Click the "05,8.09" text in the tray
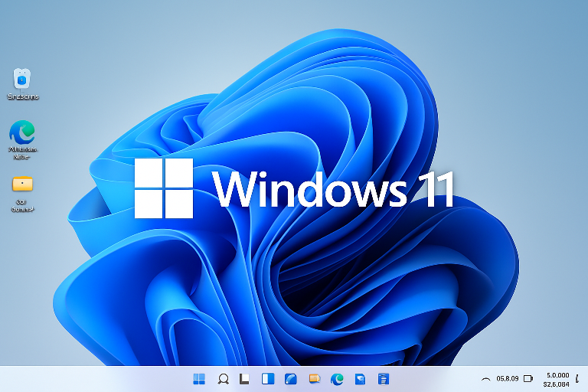This screenshot has height=392, width=588. [508, 378]
